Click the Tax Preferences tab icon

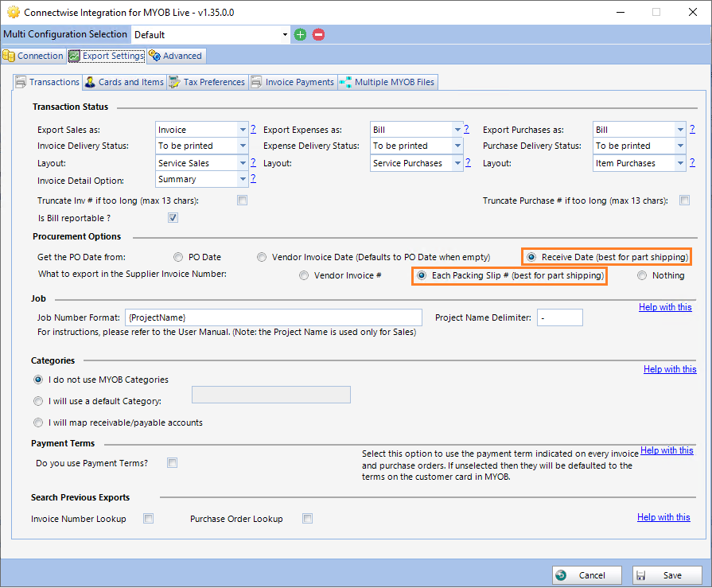tap(174, 82)
